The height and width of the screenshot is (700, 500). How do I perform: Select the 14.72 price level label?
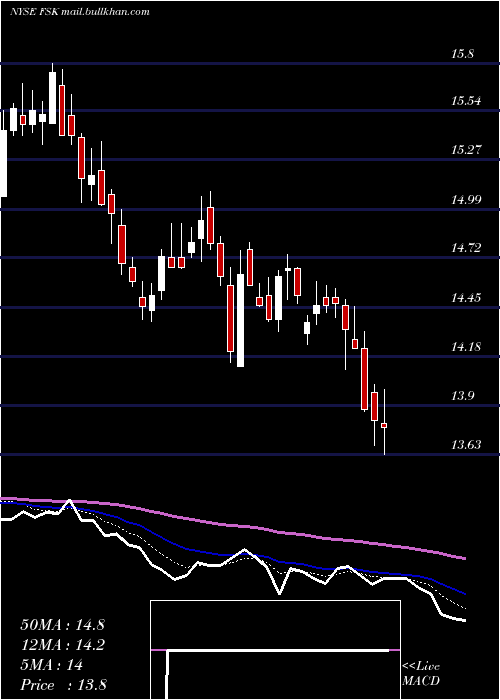(466, 248)
